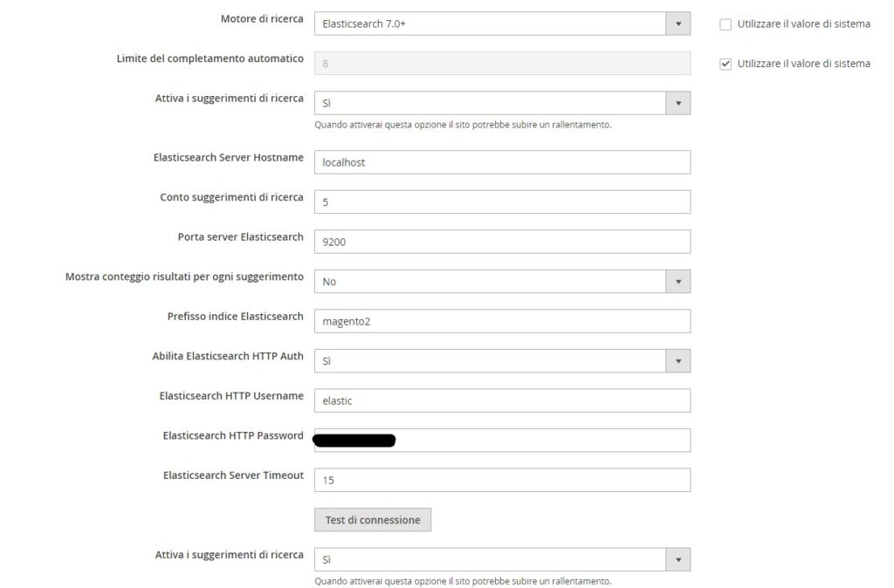Uncheck Utilizzare il valore di sistema for Limite
Viewport: 894px width, 588px height.
[x=726, y=63]
